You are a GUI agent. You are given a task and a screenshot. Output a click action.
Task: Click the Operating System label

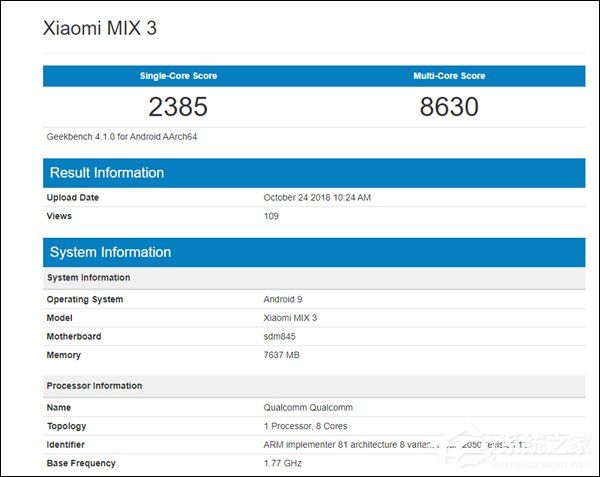[x=85, y=300]
